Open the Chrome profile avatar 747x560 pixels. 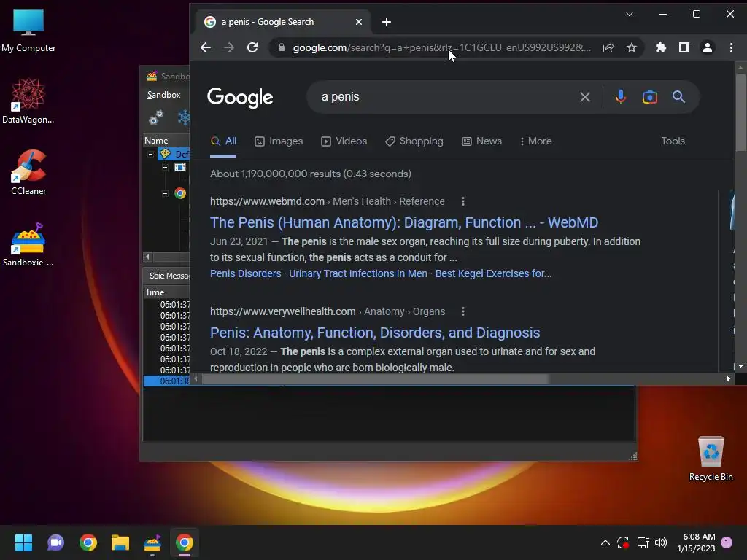[x=708, y=47]
